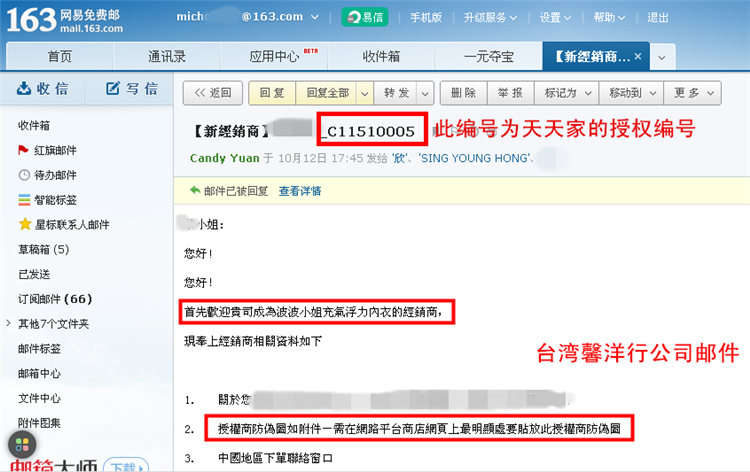Click the 163 mail logo

[x=65, y=21]
